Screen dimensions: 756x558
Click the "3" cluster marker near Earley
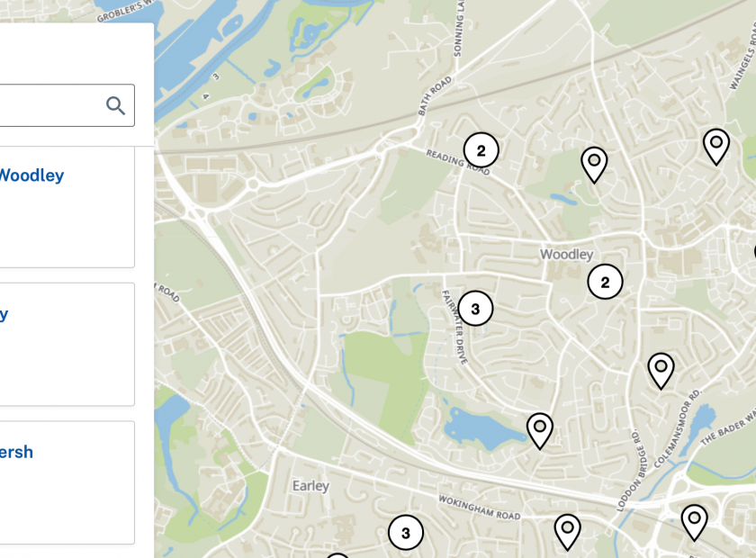(x=406, y=533)
